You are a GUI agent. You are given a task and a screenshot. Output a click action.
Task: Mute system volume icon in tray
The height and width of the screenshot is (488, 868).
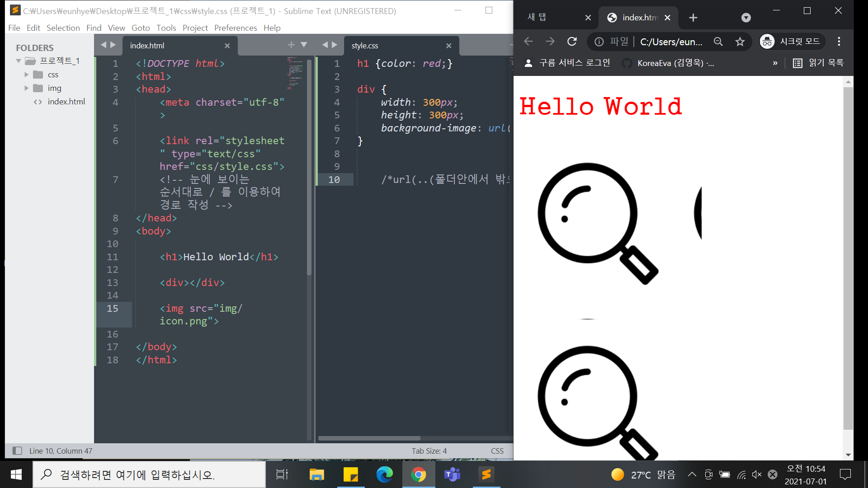coord(757,474)
